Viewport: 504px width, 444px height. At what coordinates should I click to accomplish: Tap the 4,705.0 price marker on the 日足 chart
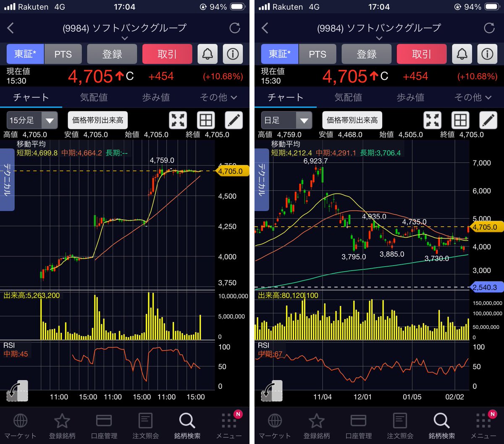(487, 227)
